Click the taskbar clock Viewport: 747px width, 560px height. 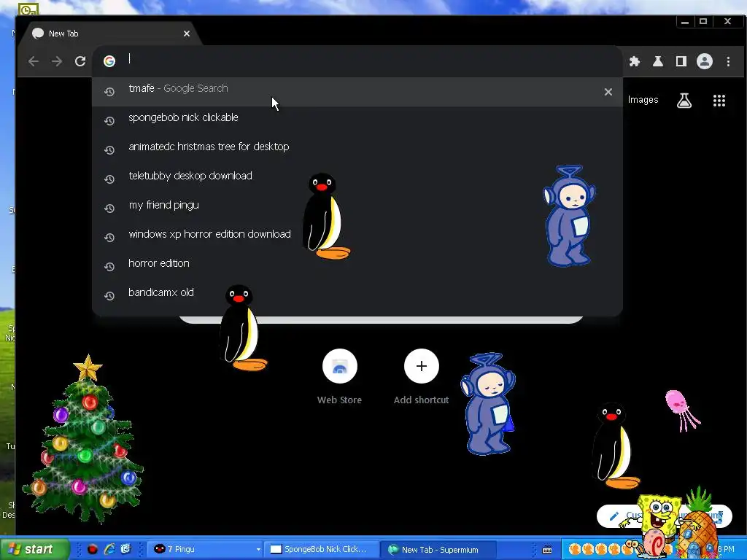pos(726,550)
